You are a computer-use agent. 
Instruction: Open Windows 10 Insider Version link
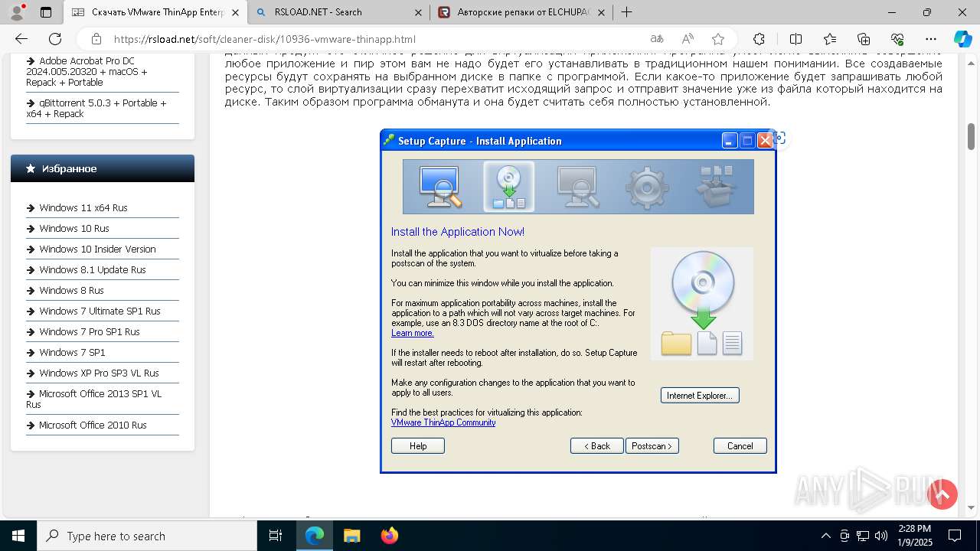pyautogui.click(x=97, y=249)
